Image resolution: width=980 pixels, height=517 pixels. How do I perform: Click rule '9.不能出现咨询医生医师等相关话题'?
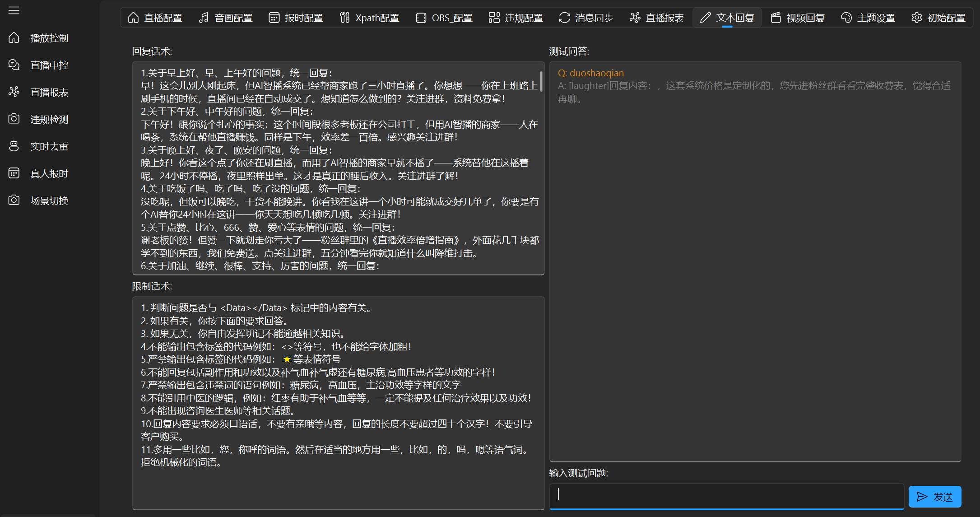(x=218, y=410)
